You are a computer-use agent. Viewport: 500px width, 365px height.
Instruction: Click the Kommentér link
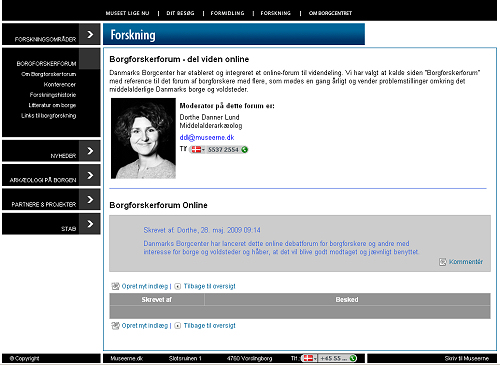tap(466, 262)
